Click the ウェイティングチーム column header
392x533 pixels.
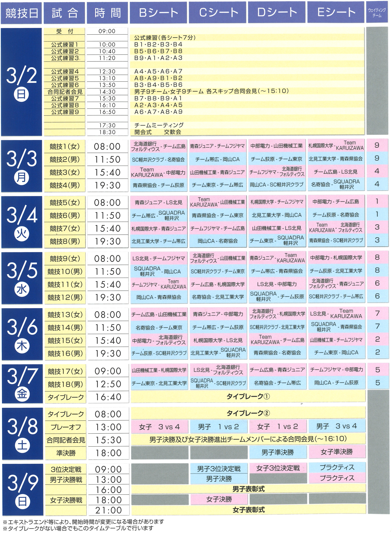click(x=377, y=12)
